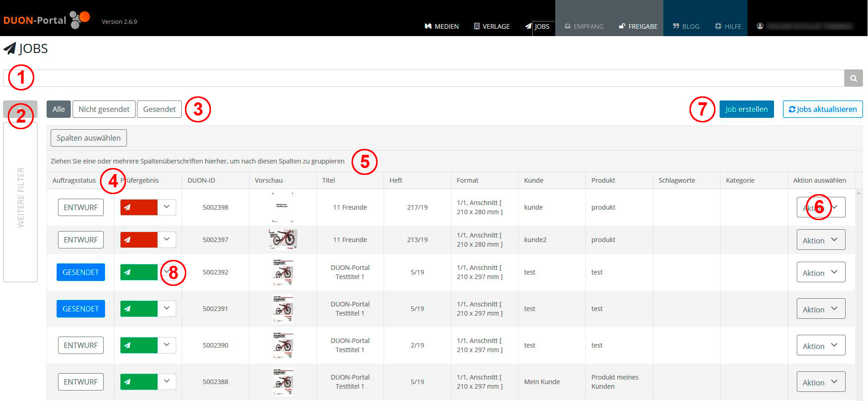
Task: Click ENTWURF status for job 5002390
Action: click(81, 345)
